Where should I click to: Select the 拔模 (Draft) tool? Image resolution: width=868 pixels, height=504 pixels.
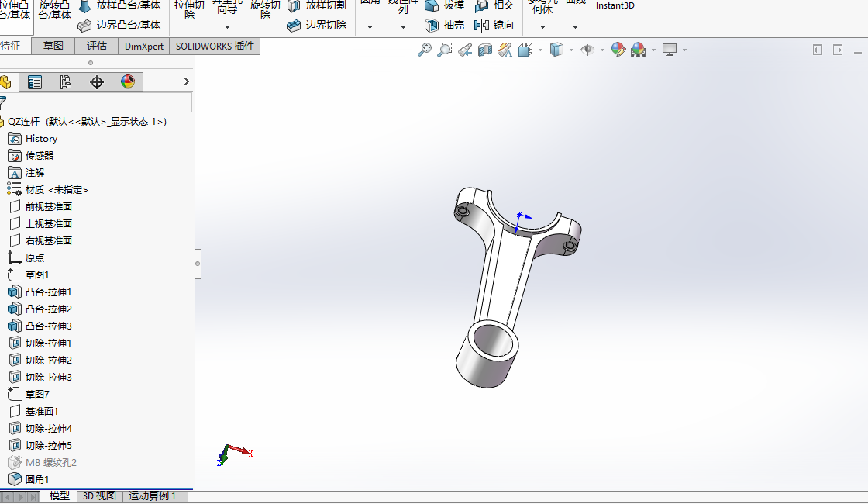click(446, 5)
